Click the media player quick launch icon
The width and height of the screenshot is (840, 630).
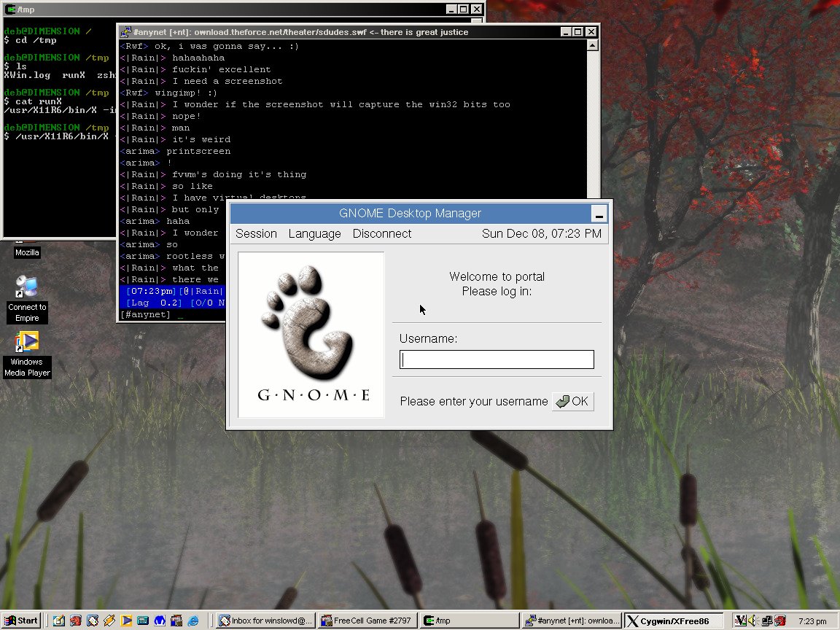pyautogui.click(x=126, y=621)
